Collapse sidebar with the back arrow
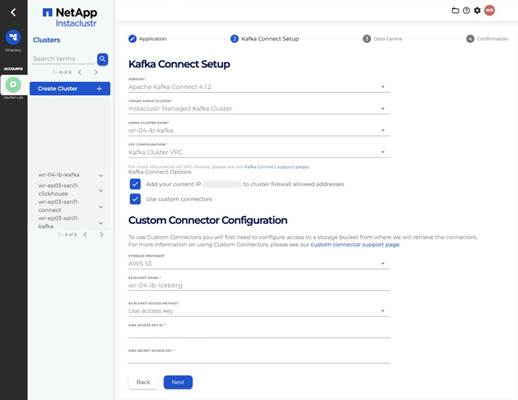This screenshot has height=400, width=518. [x=13, y=12]
